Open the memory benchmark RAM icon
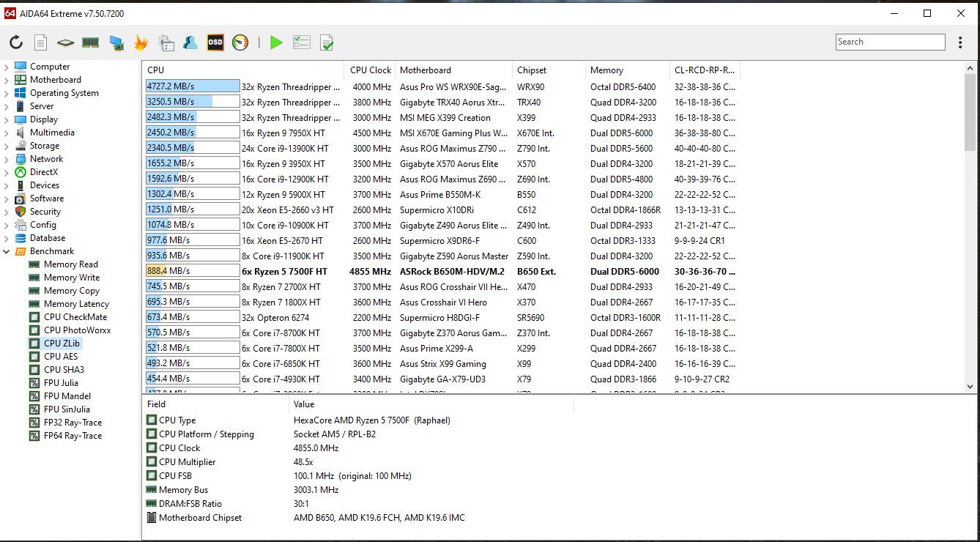This screenshot has height=542, width=980. point(90,42)
